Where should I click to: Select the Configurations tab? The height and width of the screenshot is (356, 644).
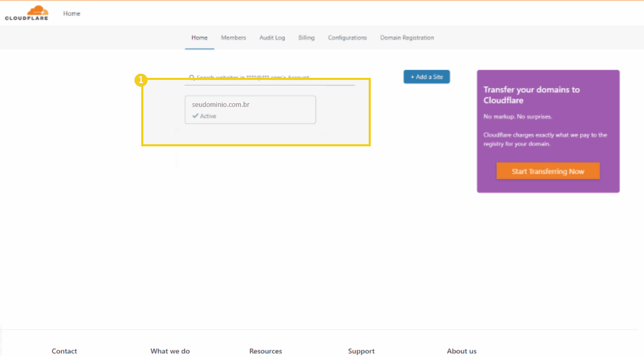click(x=347, y=38)
